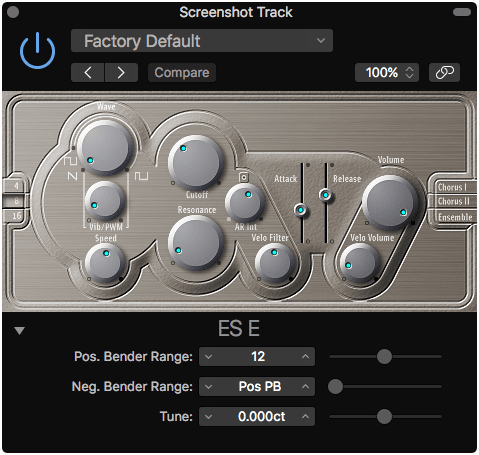Select the 8 foot octave button
This screenshot has width=479, height=455.
pyautogui.click(x=16, y=201)
